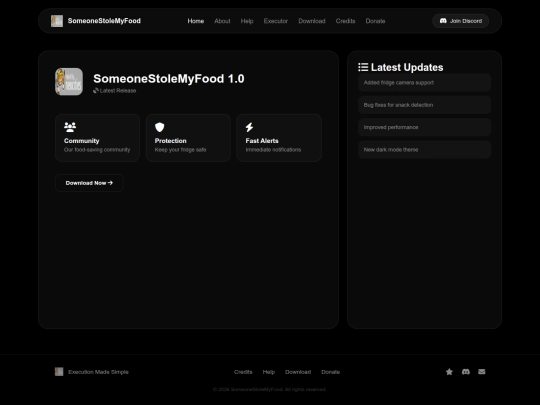540x405 pixels.
Task: Click 'Our food-saving community' text
Action: (x=97, y=150)
